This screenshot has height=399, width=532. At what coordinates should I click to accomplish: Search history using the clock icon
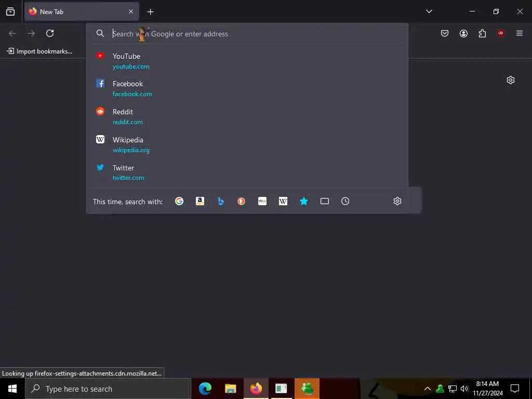pos(345,201)
